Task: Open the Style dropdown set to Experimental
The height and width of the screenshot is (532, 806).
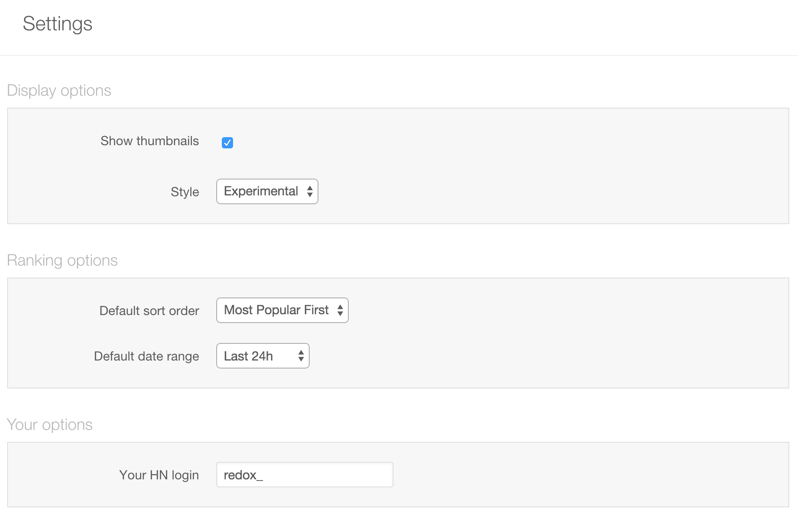Action: pyautogui.click(x=267, y=191)
